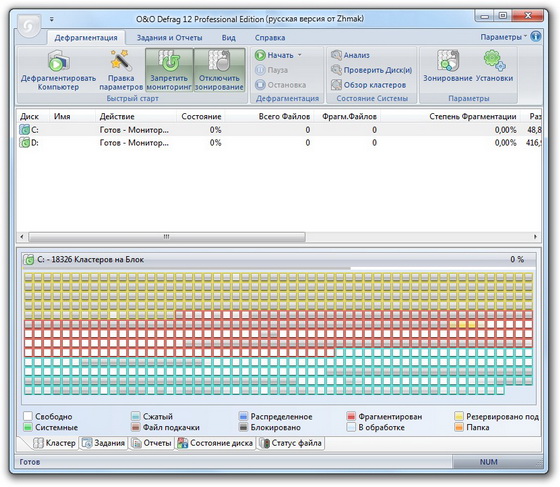Screen dimensions: 560x487
Task: Expand the dropdown arrow next to Начать
Action: (x=300, y=55)
